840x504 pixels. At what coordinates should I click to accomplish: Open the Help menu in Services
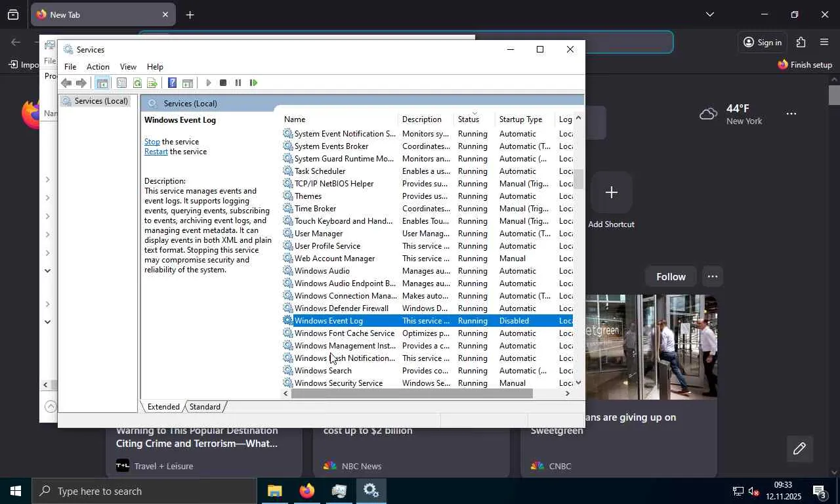155,67
